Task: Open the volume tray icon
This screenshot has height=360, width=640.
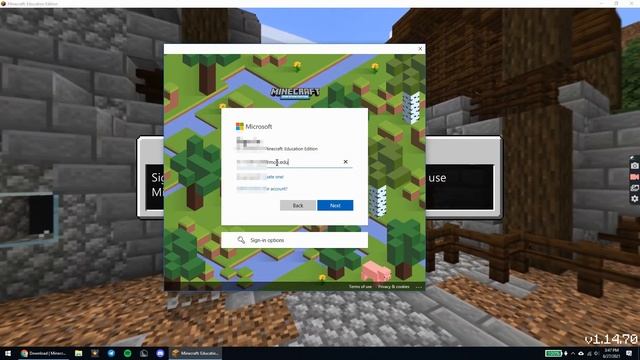Action: click(596, 353)
